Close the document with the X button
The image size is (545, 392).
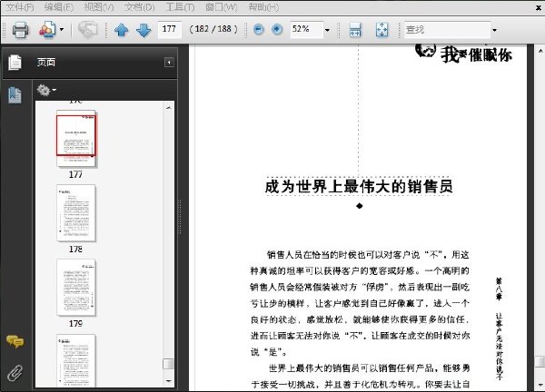point(539,7)
